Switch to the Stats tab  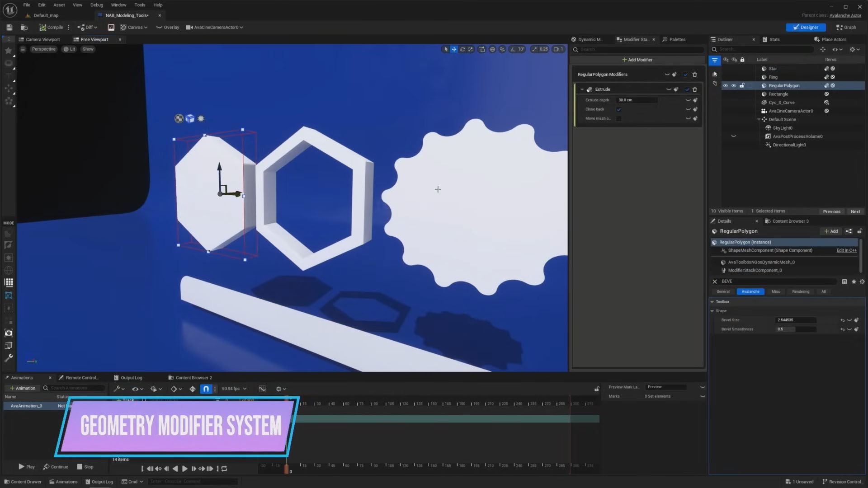[x=771, y=39]
